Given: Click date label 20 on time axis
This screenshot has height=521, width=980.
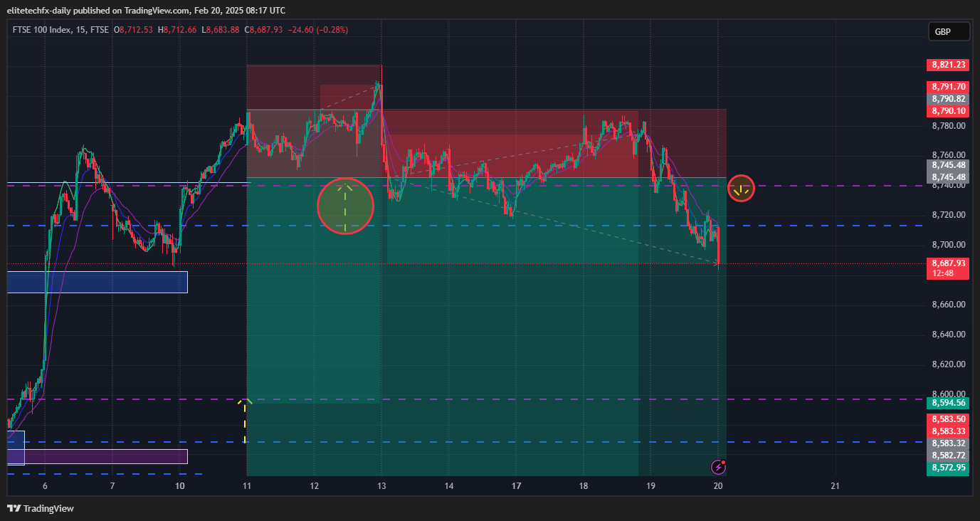Looking at the screenshot, I should point(718,486).
